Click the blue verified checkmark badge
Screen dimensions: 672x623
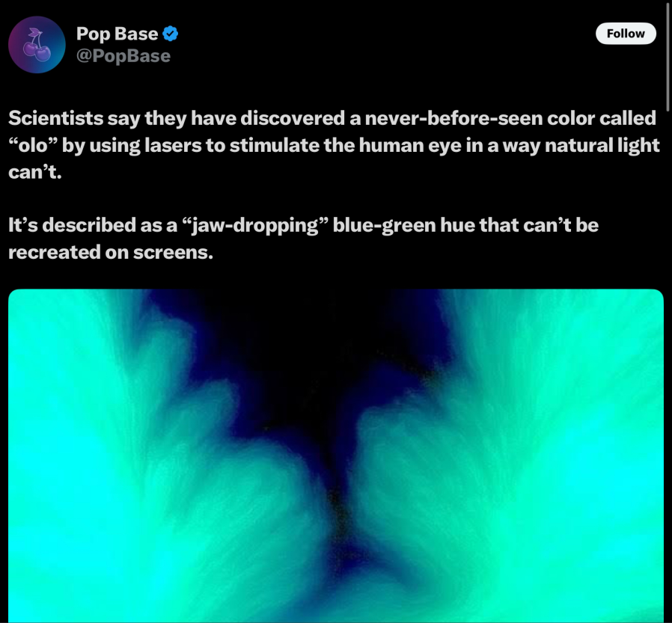pyautogui.click(x=171, y=34)
